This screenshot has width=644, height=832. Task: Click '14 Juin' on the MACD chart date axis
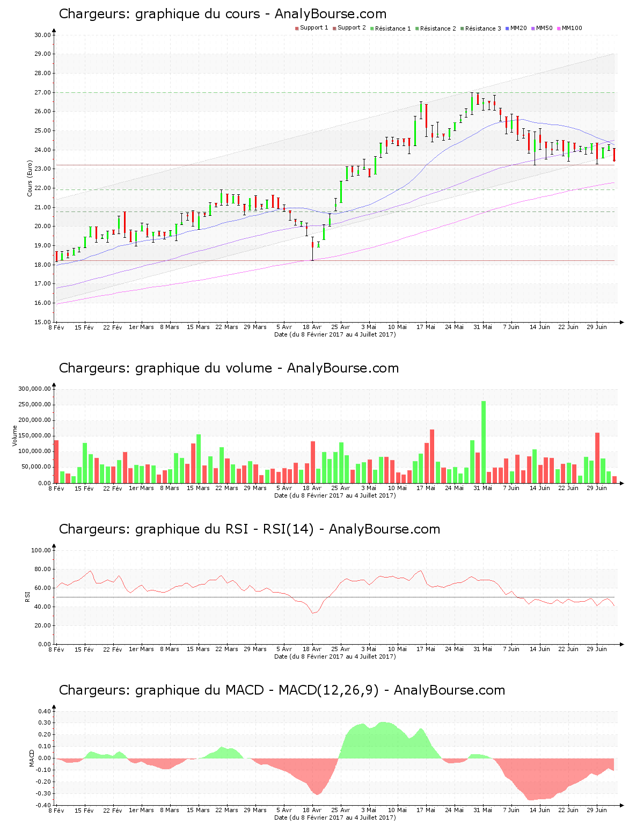(540, 810)
